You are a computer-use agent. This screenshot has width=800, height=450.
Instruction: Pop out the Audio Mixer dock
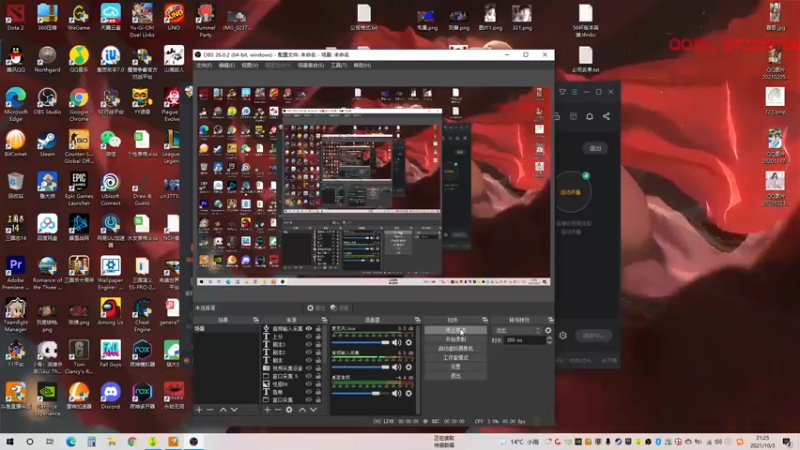[417, 320]
